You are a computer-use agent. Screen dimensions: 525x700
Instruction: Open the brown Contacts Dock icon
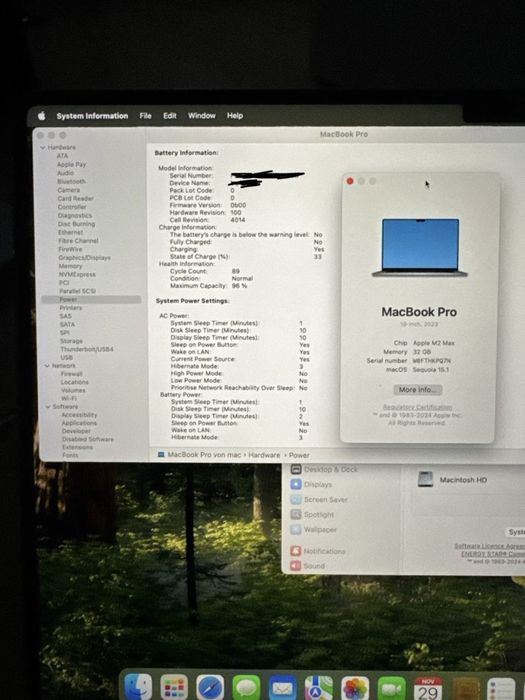tap(466, 690)
